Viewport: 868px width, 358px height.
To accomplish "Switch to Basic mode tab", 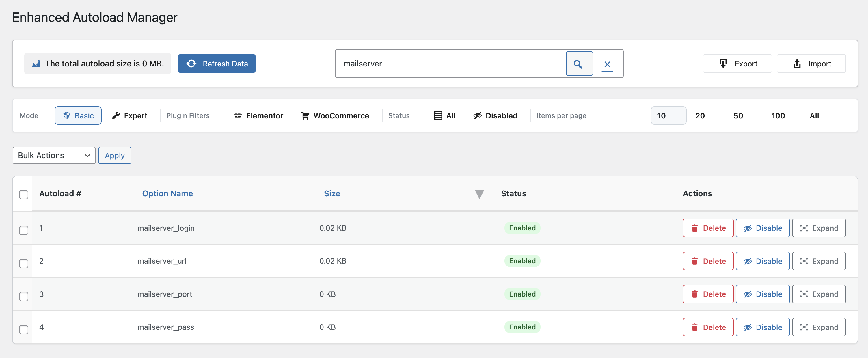I will 78,115.
